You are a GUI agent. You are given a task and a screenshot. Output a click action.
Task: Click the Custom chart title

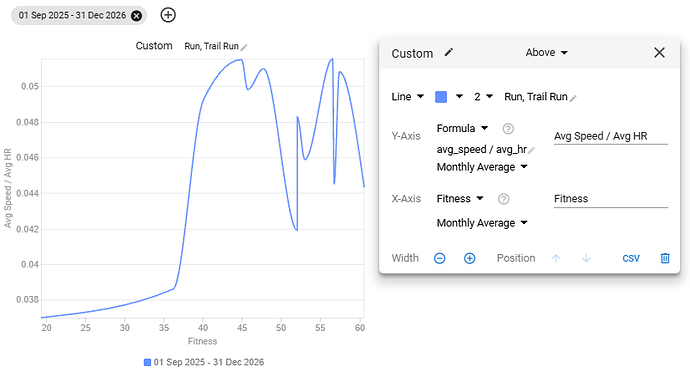tap(154, 46)
